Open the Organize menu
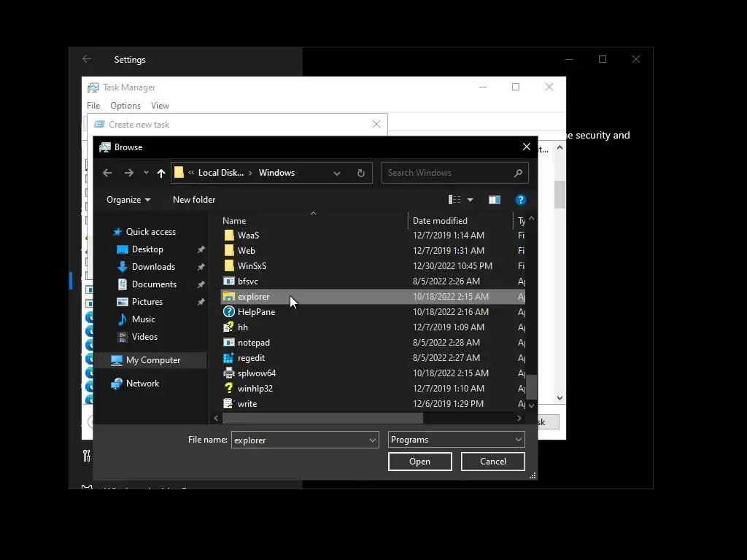The image size is (747, 560). click(128, 200)
